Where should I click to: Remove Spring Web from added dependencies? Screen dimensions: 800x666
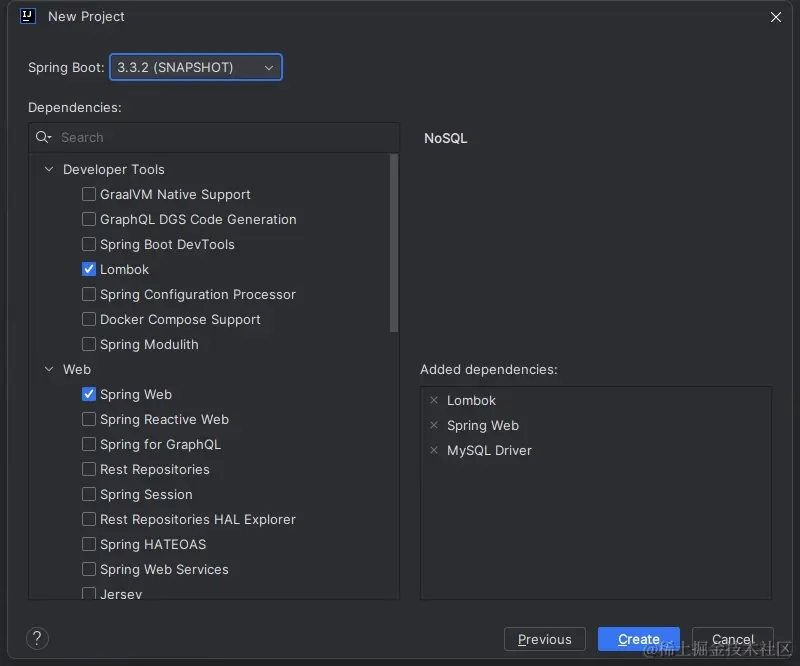click(434, 425)
